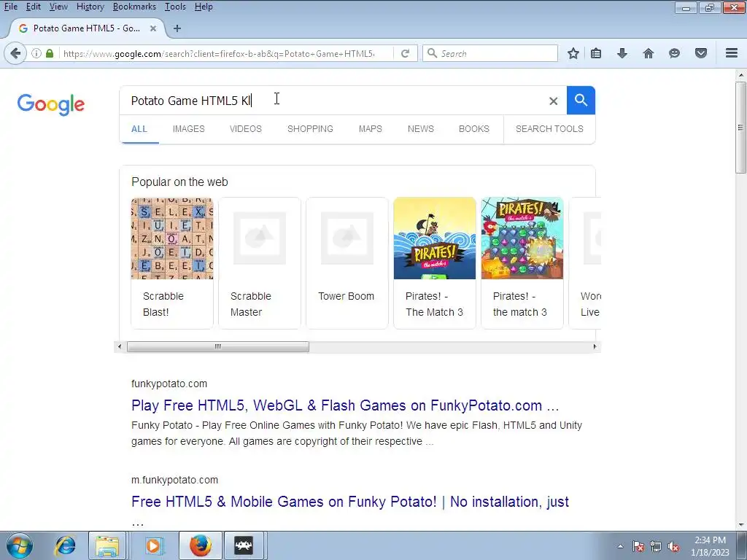Click the funkypotato.com result URL
Screen dimensions: 747x560
pyautogui.click(x=169, y=384)
